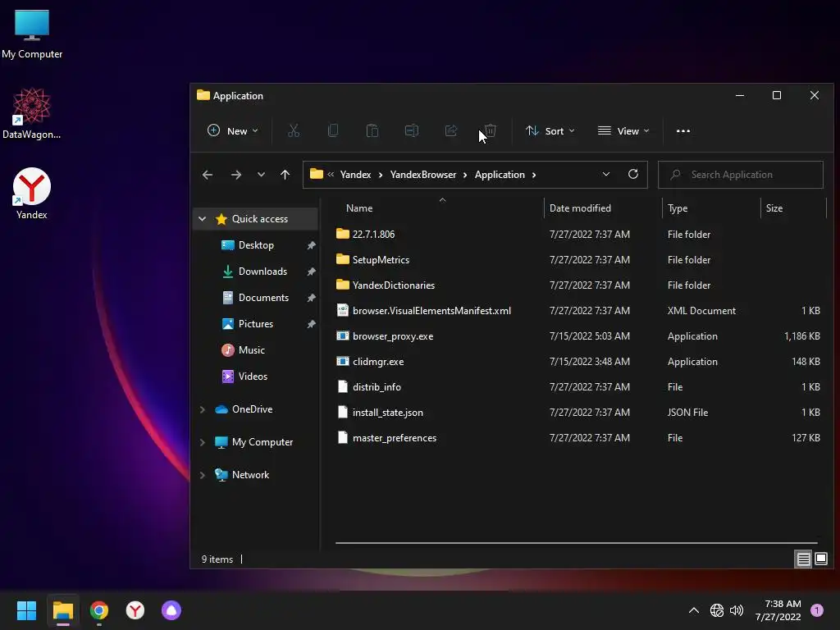Refresh the Application folder view
Image resolution: width=840 pixels, height=630 pixels.
[x=632, y=174]
